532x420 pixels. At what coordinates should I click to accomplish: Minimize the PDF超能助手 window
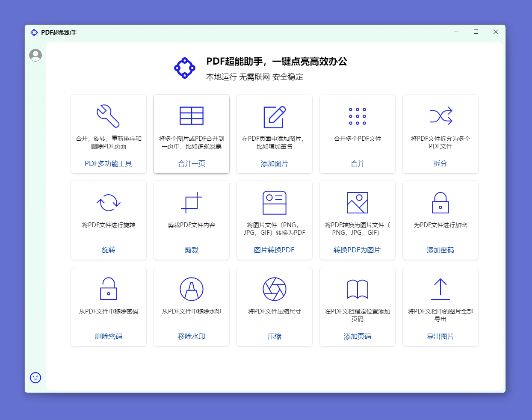point(456,32)
